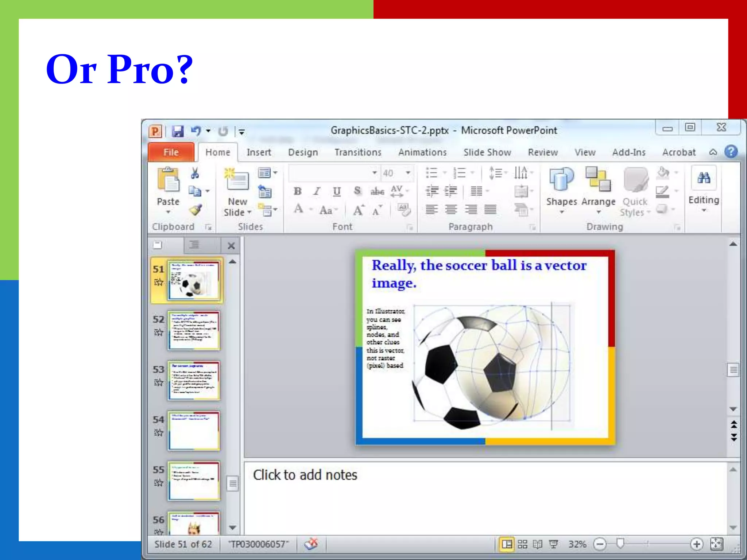Open the File backstage menu
The width and height of the screenshot is (747, 560).
pos(171,152)
